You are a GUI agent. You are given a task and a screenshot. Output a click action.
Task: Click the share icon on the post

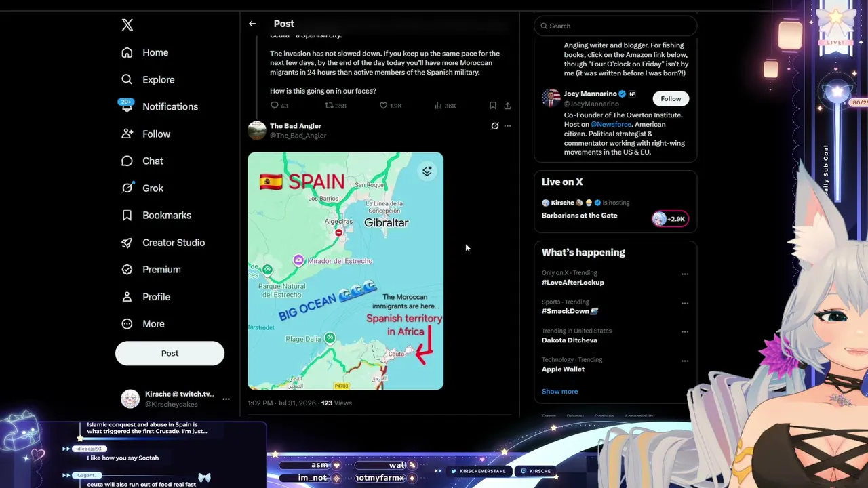(507, 106)
